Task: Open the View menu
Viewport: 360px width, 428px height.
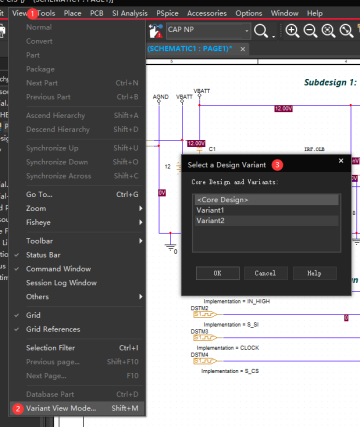Action: click(x=19, y=13)
